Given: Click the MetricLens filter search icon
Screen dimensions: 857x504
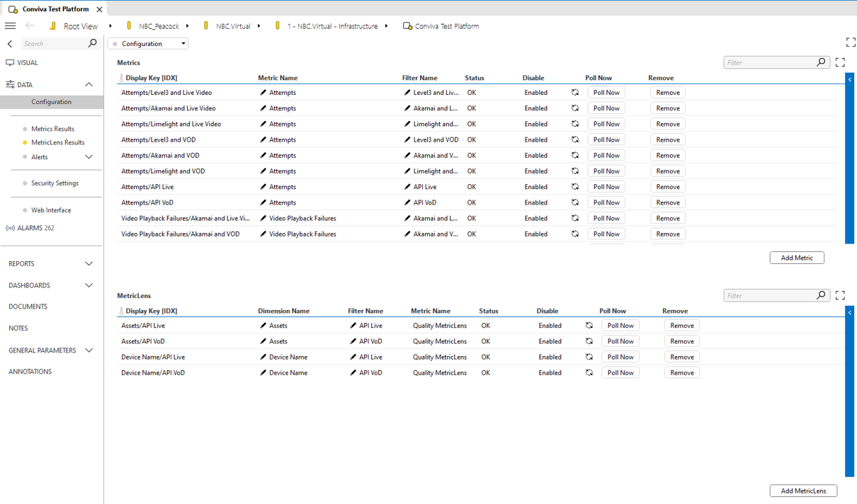Looking at the screenshot, I should point(821,295).
